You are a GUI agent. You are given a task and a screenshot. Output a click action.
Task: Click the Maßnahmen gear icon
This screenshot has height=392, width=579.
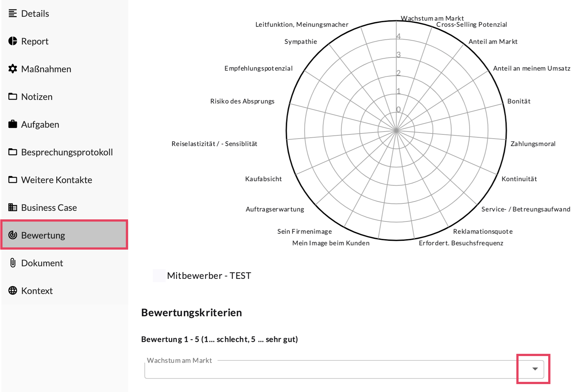(13, 69)
